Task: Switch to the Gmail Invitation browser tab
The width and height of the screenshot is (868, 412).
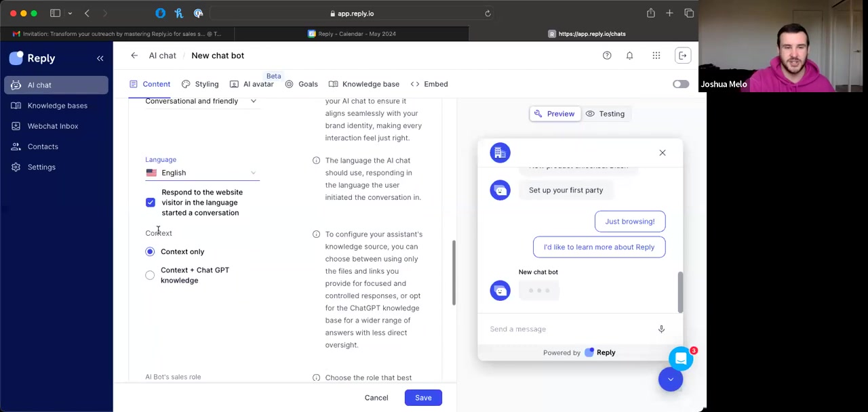Action: (117, 34)
